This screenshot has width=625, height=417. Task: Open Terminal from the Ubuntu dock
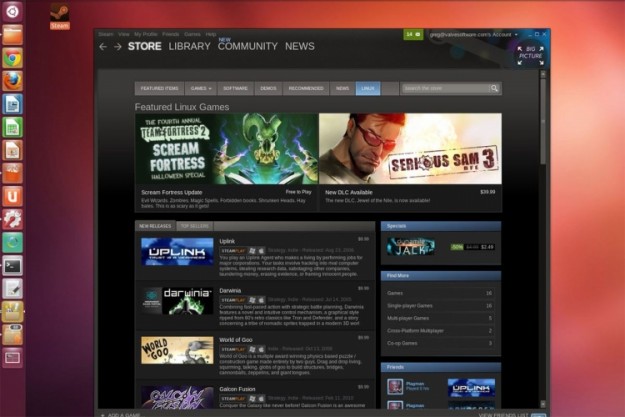click(13, 265)
